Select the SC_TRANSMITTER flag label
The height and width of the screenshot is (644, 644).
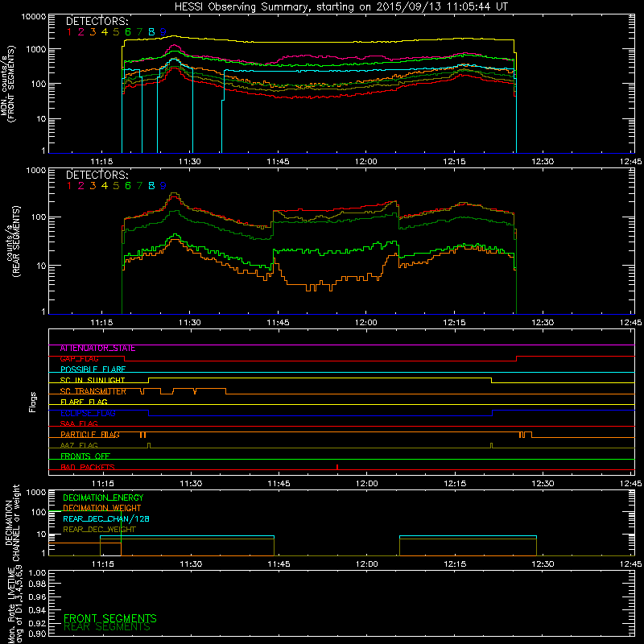[x=93, y=391]
